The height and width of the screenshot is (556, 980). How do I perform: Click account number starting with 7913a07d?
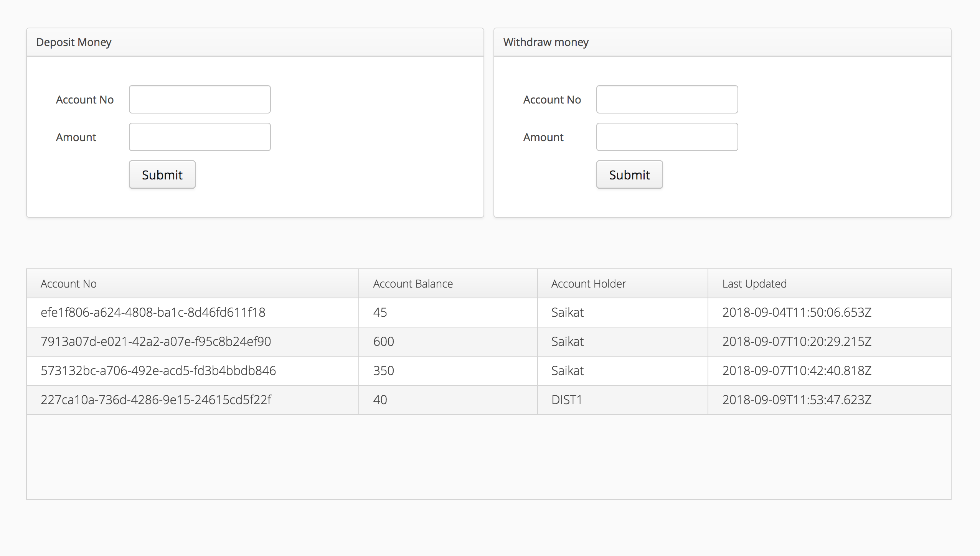pyautogui.click(x=155, y=341)
